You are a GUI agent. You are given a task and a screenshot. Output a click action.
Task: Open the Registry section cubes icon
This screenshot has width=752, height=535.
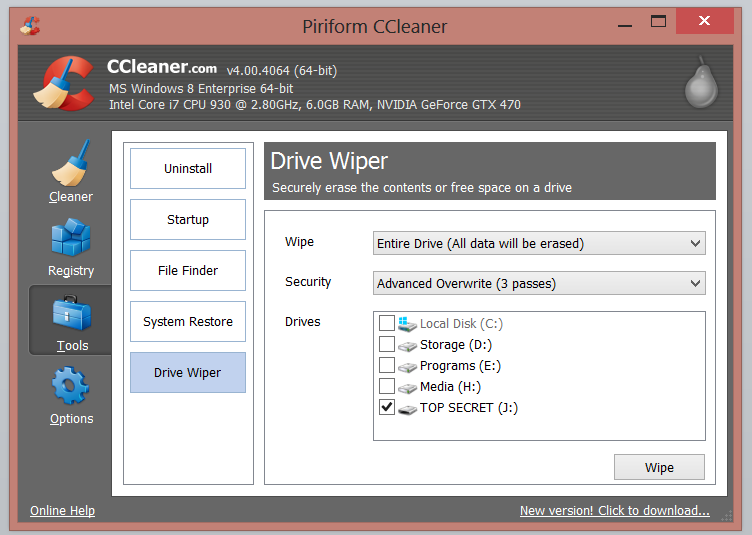[x=71, y=237]
